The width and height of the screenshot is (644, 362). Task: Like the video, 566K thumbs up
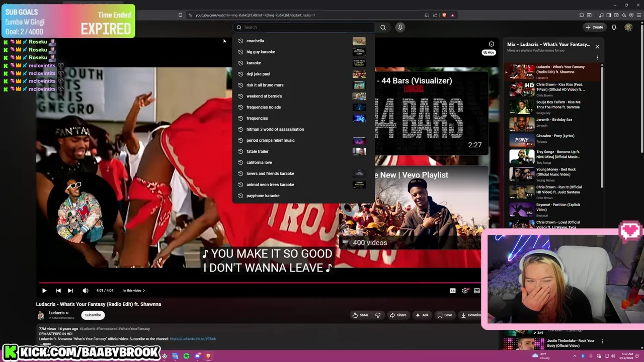coord(360,315)
